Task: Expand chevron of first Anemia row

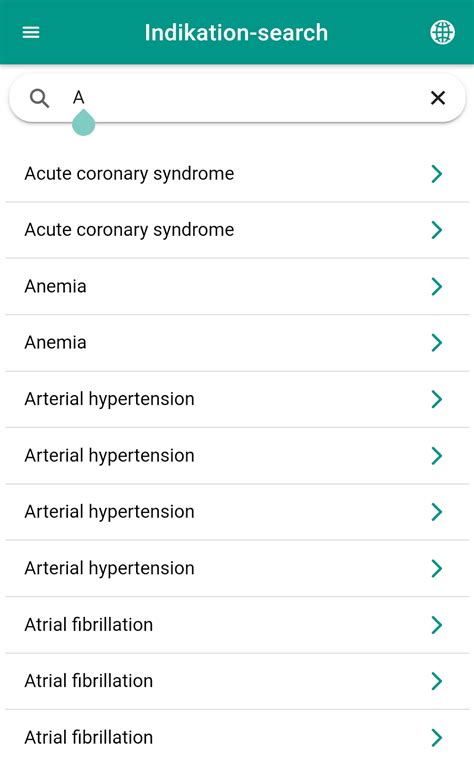Action: pos(437,287)
